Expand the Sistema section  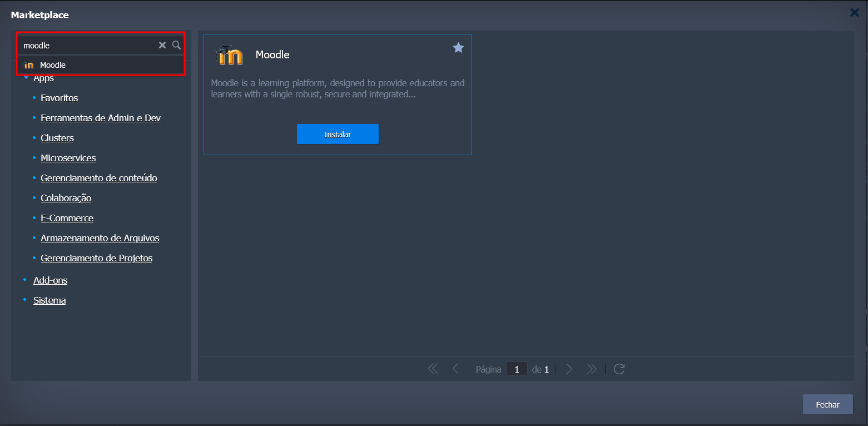[49, 300]
